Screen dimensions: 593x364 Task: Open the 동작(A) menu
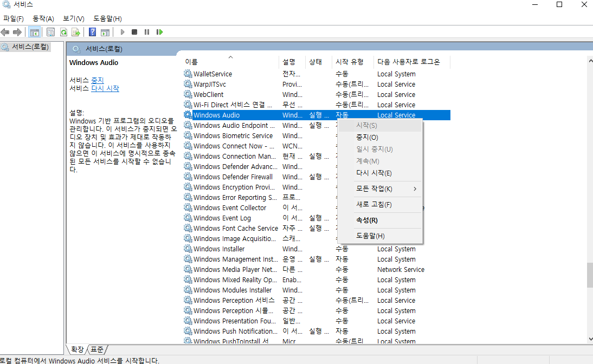(x=43, y=18)
